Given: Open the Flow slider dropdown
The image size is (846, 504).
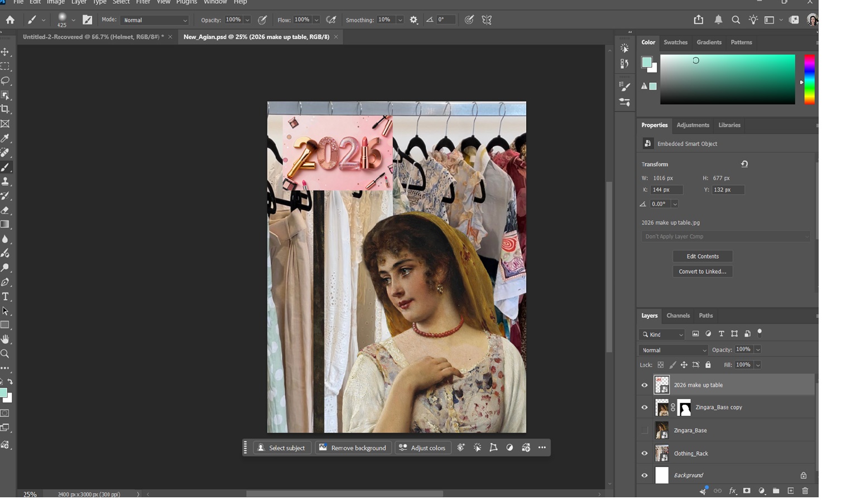Looking at the screenshot, I should (x=316, y=20).
